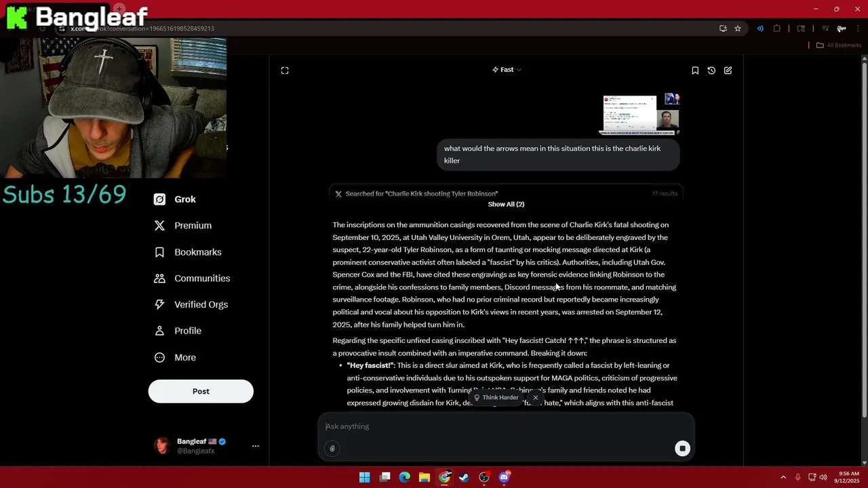
Task: Open clock and date 9:56 AM
Action: 848,477
